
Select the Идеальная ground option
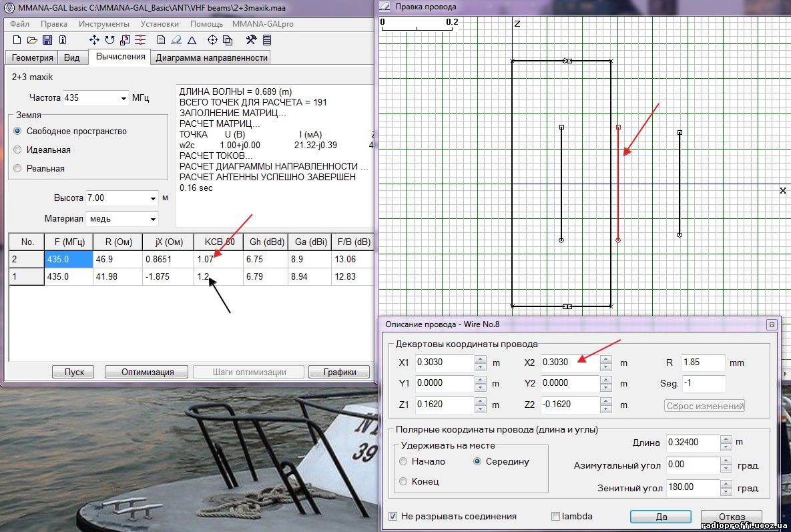tap(17, 150)
